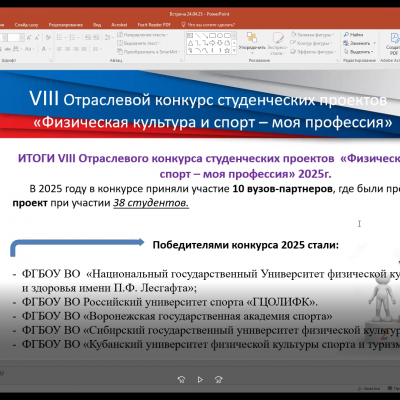
Task: Open Text Direction (Направление текста) dropdown
Action: tap(143, 35)
